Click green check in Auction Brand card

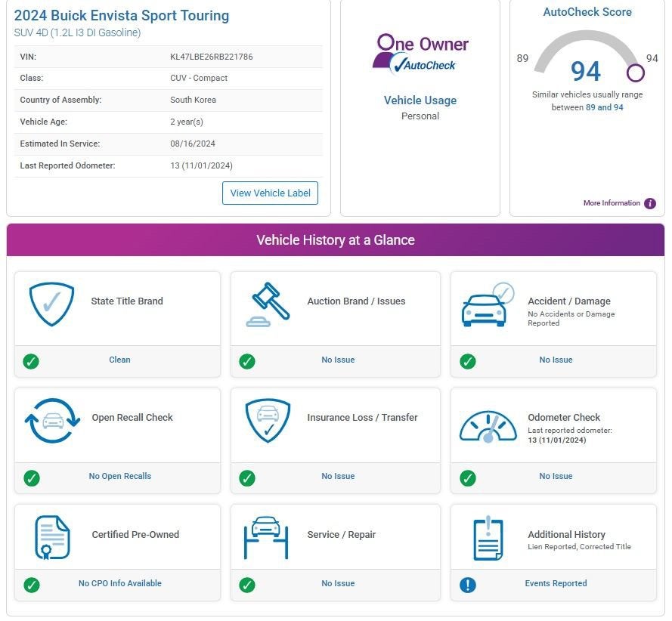[247, 361]
